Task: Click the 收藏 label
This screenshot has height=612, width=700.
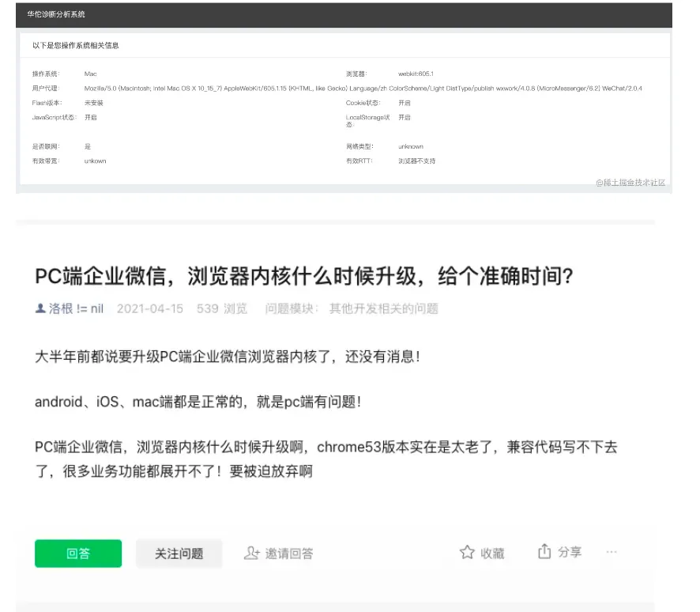Action: point(492,553)
